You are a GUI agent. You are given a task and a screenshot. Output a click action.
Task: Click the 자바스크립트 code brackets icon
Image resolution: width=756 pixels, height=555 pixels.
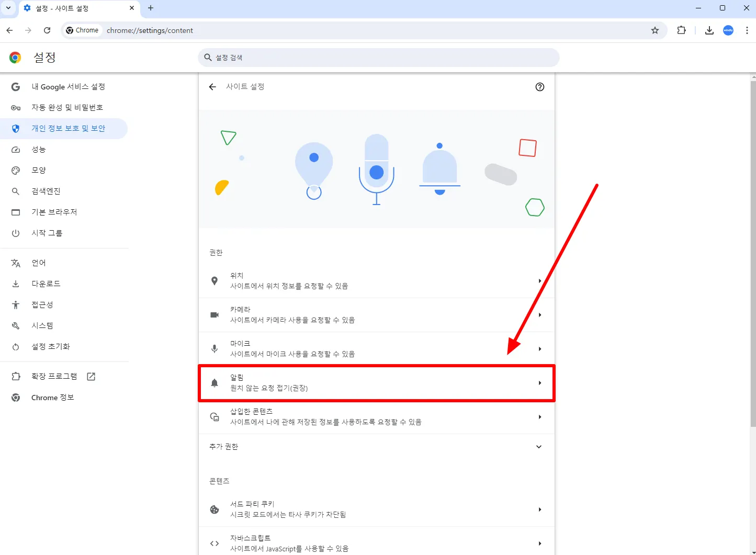click(215, 543)
